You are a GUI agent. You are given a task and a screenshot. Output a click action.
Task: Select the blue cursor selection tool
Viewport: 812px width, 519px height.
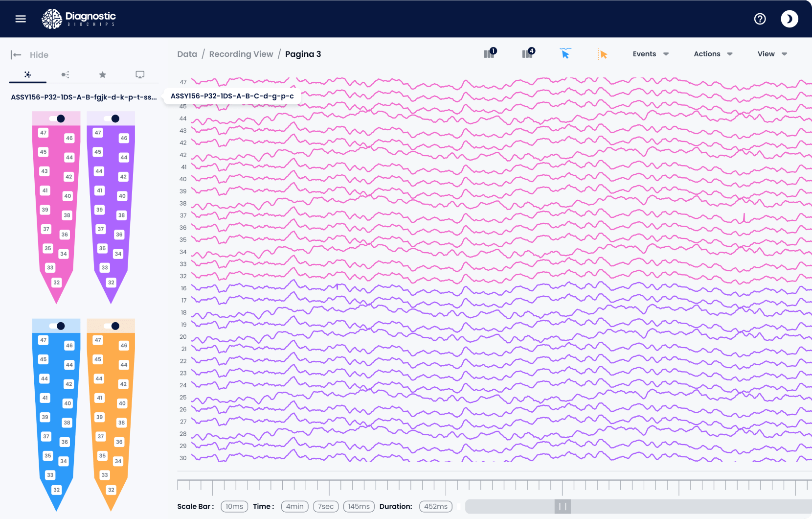click(565, 54)
